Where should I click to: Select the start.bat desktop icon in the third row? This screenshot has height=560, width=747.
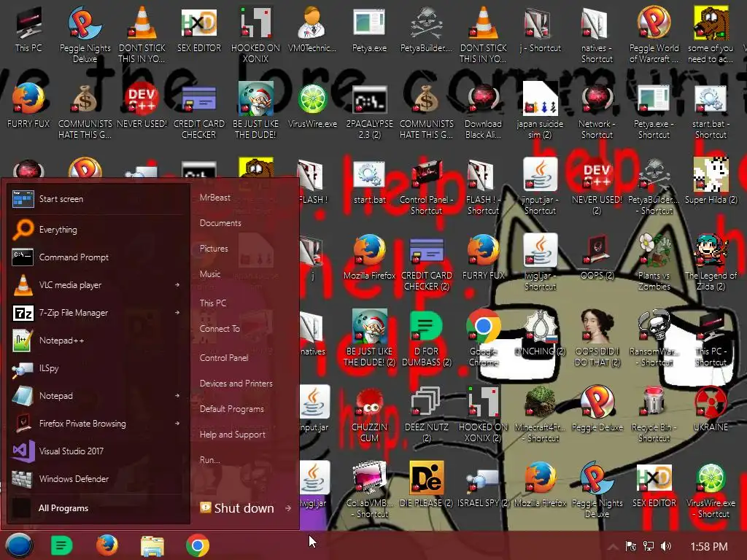tap(369, 181)
